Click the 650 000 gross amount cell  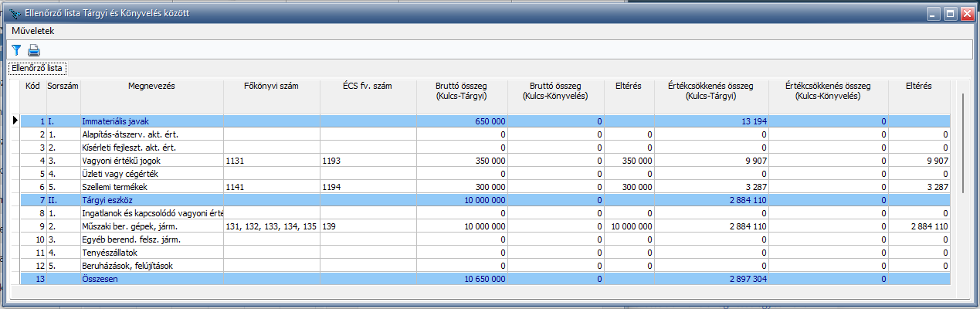462,121
